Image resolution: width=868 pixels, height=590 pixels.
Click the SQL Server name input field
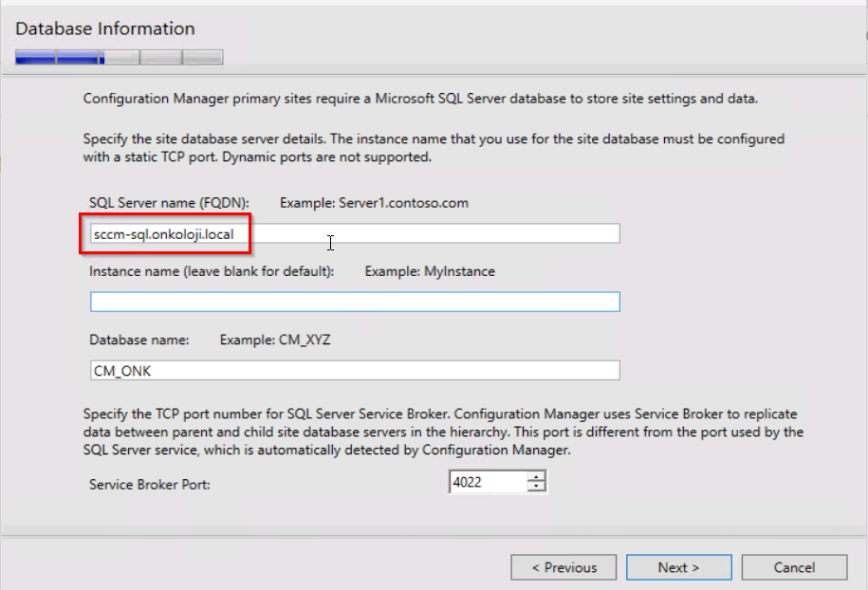[355, 233]
